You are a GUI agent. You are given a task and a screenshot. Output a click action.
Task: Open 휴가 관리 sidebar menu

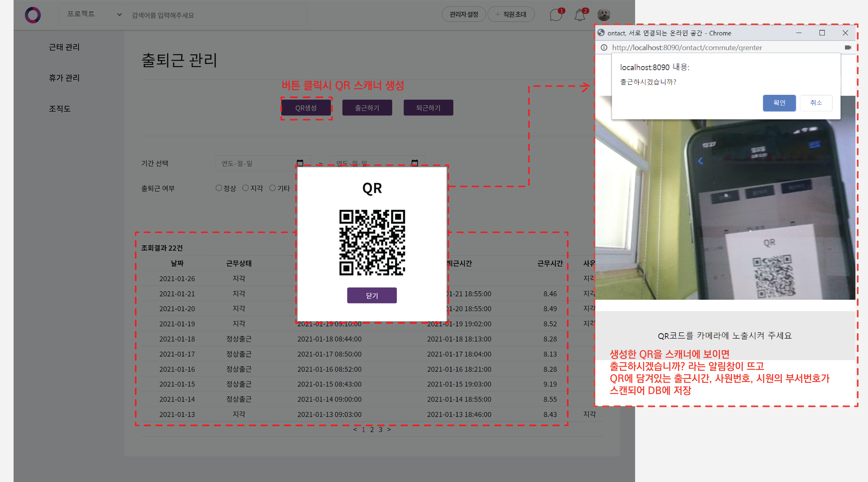pos(64,78)
